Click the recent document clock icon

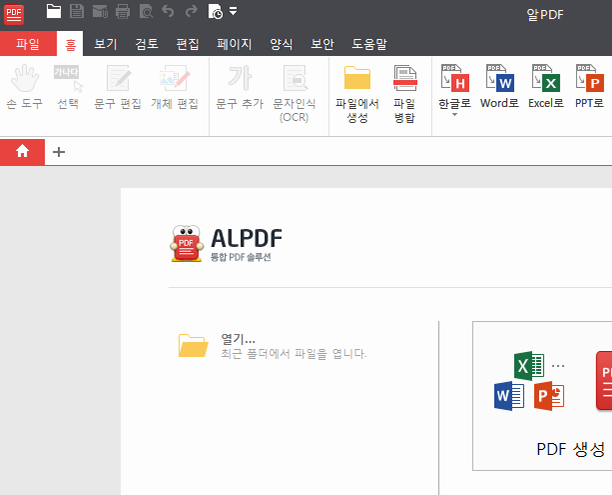point(215,12)
